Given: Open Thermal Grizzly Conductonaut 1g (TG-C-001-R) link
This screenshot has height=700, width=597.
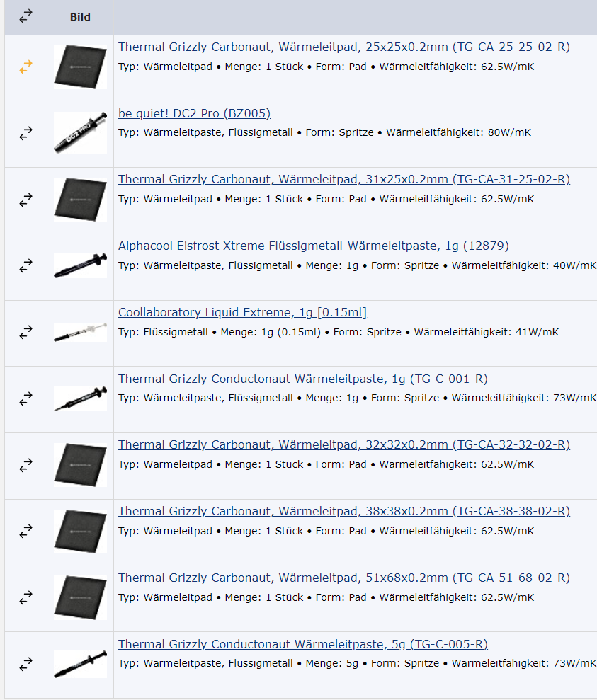Looking at the screenshot, I should tap(302, 379).
